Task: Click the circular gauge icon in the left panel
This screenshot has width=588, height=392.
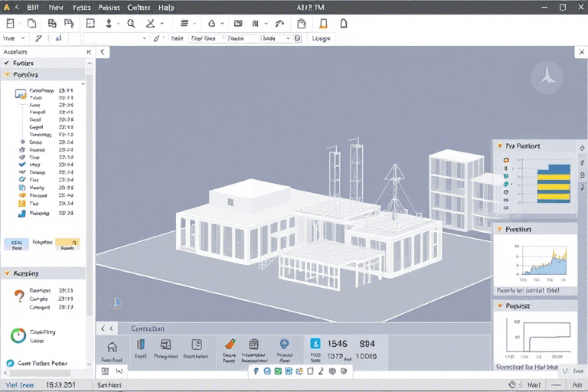Action: (x=18, y=335)
